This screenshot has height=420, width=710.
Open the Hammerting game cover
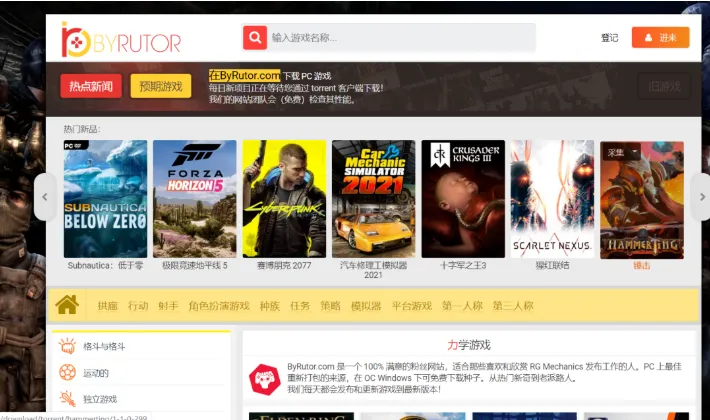click(642, 200)
